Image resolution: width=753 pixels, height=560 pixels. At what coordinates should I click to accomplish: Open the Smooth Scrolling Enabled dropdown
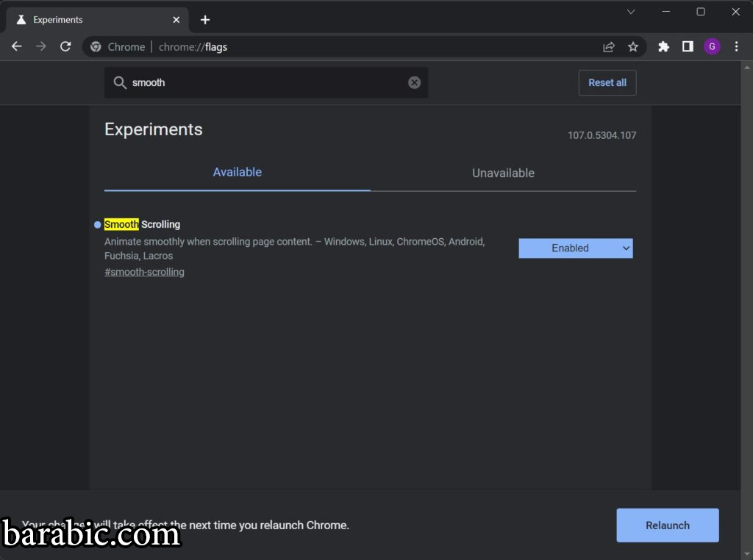(576, 248)
